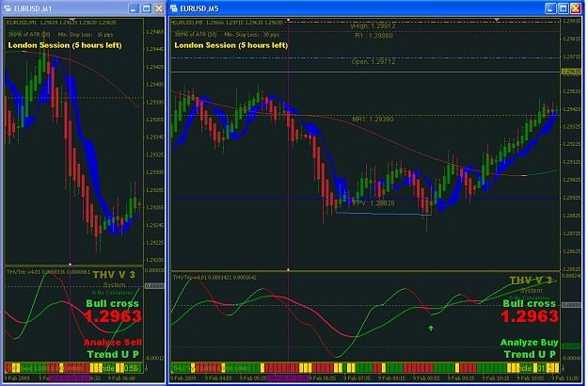Maximize the EURUSD,M1 chart window

point(146,8)
